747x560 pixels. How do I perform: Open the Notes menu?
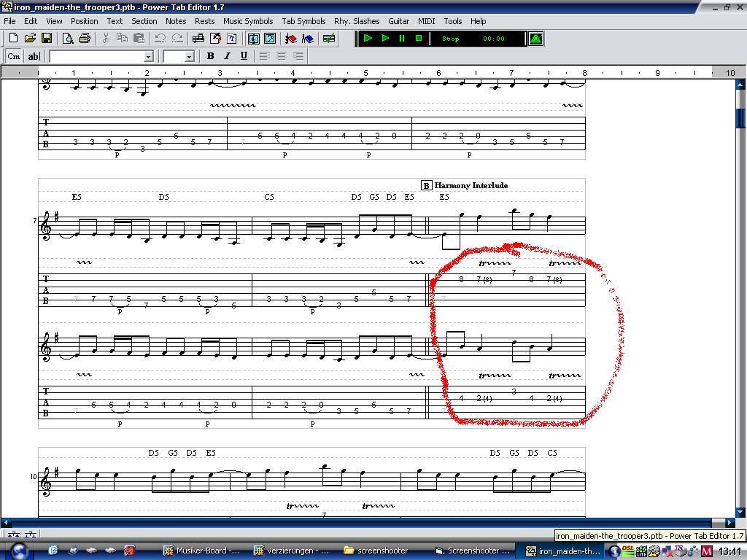pyautogui.click(x=176, y=21)
